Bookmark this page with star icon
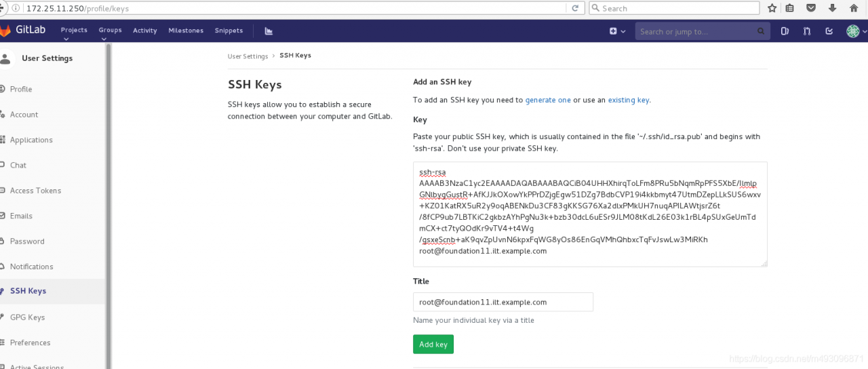Screen dimensions: 868x369 click(x=772, y=8)
